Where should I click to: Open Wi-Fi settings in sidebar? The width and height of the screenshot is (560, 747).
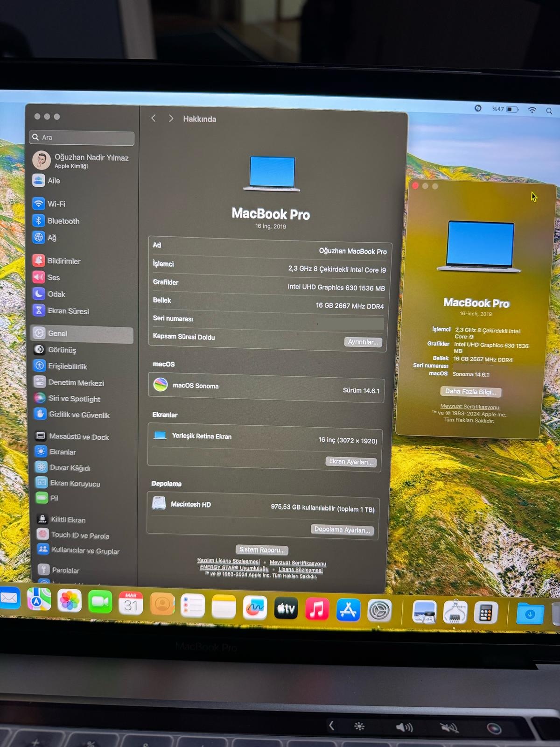(x=56, y=204)
